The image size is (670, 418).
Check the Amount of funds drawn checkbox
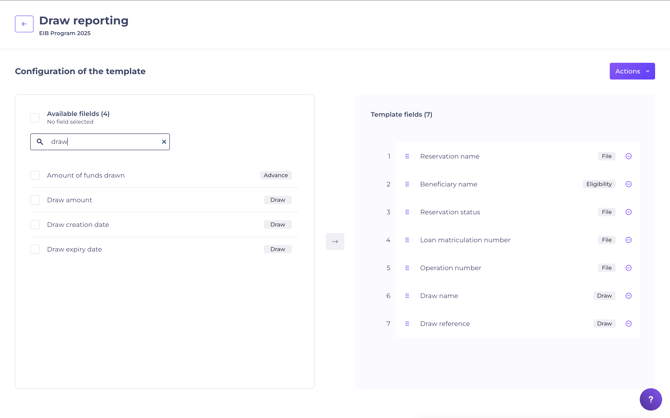click(35, 175)
